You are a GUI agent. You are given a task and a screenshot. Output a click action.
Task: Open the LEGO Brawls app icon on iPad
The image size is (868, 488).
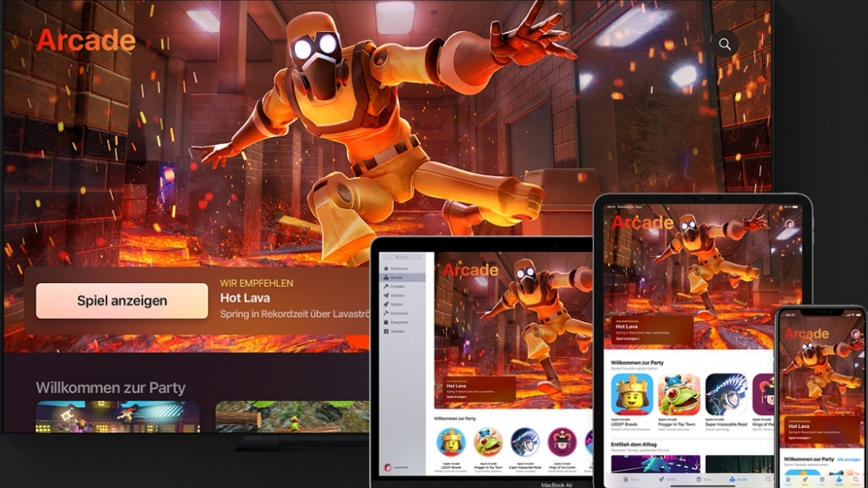coord(632,394)
